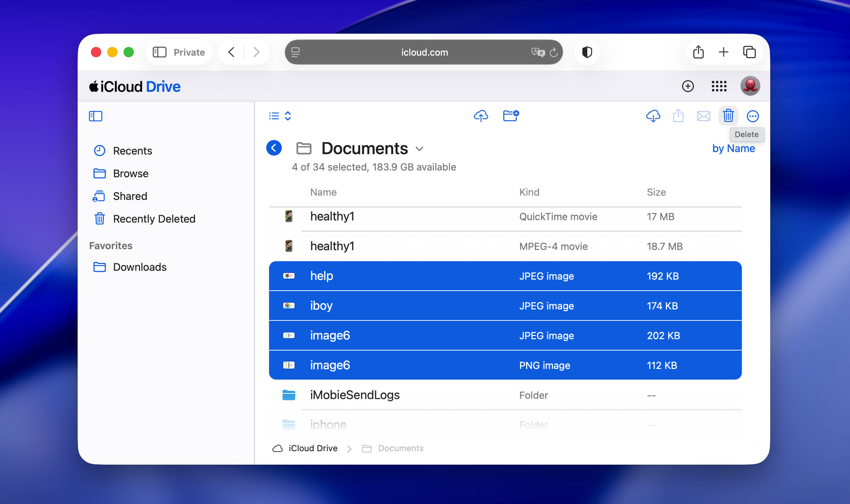Go forward in Safari history
This screenshot has width=850, height=504.
point(256,52)
